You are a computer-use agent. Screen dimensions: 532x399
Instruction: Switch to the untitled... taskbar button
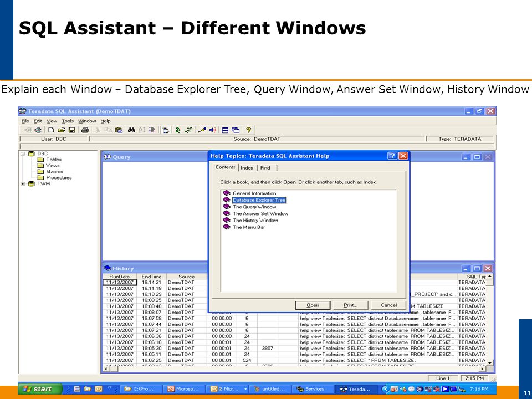click(270, 389)
